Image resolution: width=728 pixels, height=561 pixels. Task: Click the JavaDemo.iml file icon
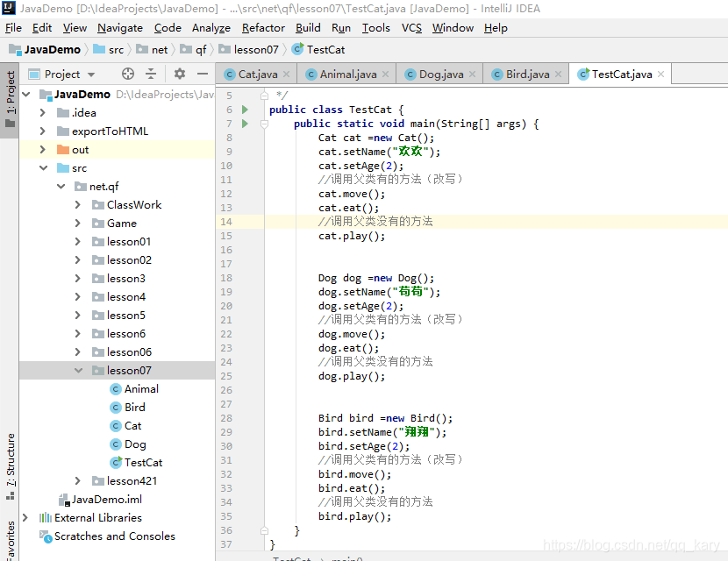coord(64,500)
